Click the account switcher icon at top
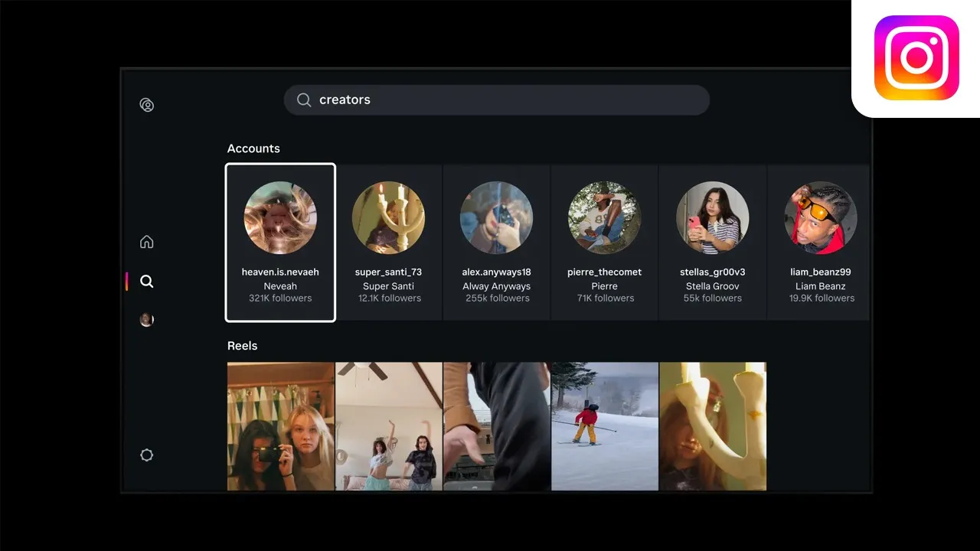This screenshot has width=980, height=551. 147,105
